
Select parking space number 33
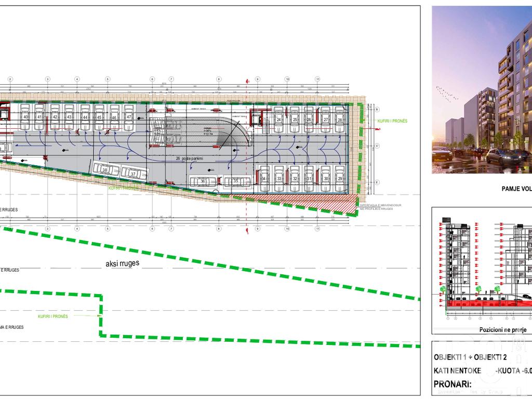279,179
